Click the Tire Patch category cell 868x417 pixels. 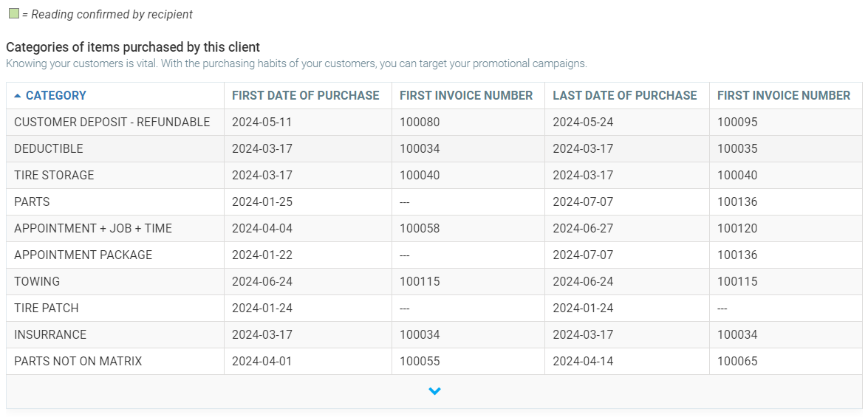pos(46,309)
